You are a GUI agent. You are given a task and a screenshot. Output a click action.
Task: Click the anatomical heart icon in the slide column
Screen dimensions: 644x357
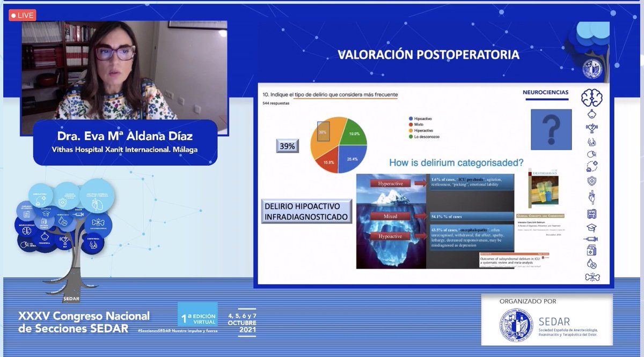tap(592, 197)
